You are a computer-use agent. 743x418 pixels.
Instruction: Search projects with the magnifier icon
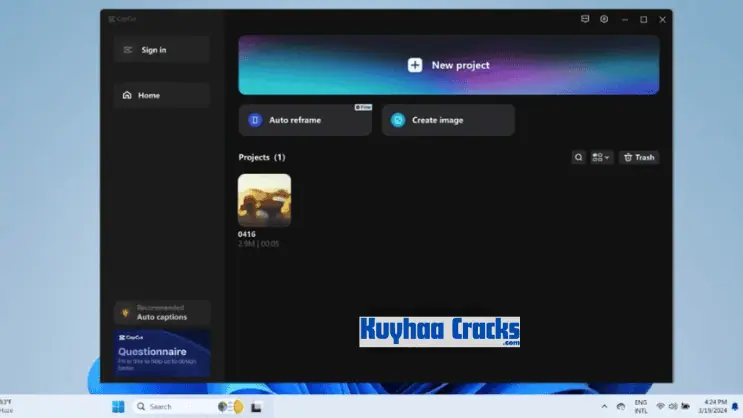point(578,157)
